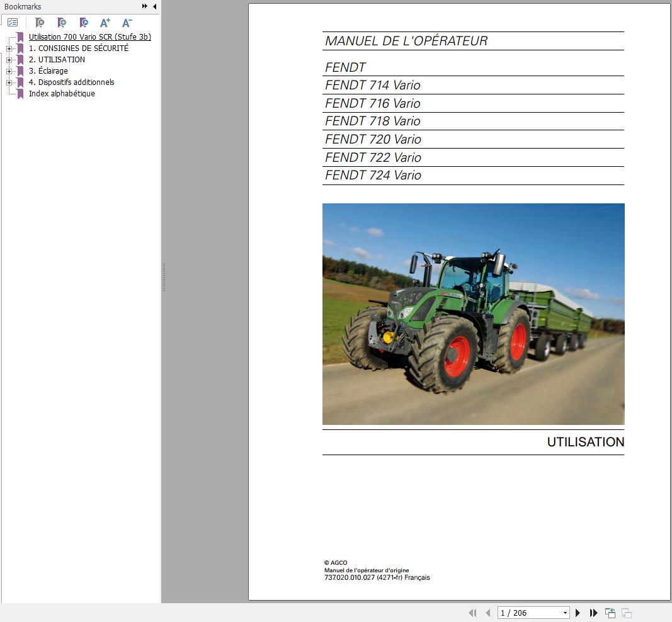Decrease bookmark font size with A-
This screenshot has height=622, width=672.
pos(127,22)
